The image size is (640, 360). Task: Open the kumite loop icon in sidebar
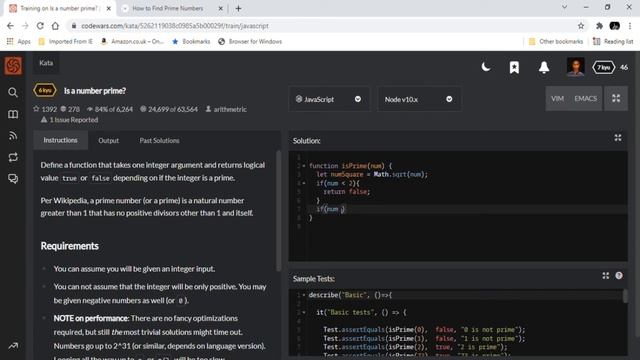[13, 158]
